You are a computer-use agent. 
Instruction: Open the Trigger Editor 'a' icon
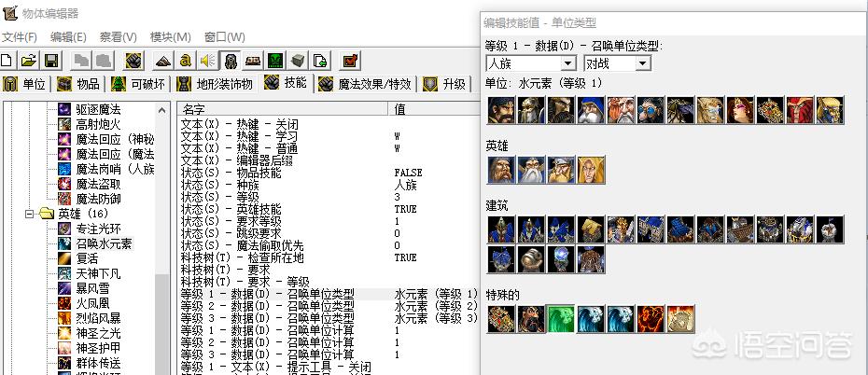[186, 60]
